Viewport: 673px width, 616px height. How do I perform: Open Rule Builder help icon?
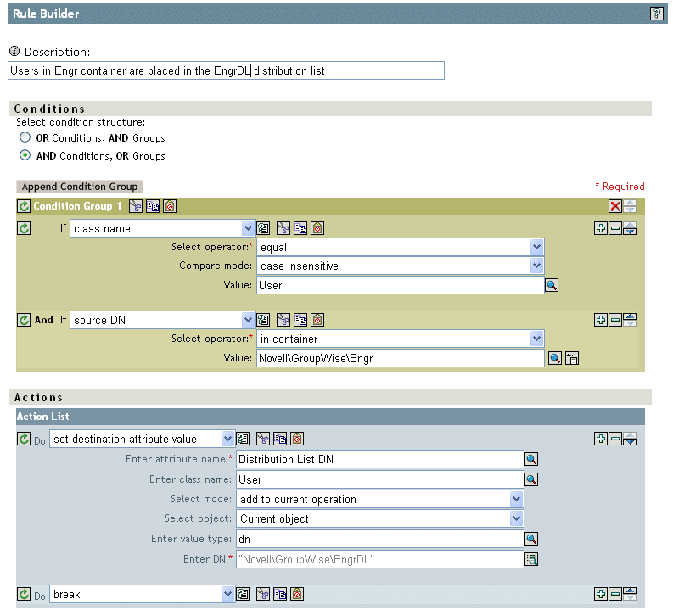pyautogui.click(x=656, y=14)
